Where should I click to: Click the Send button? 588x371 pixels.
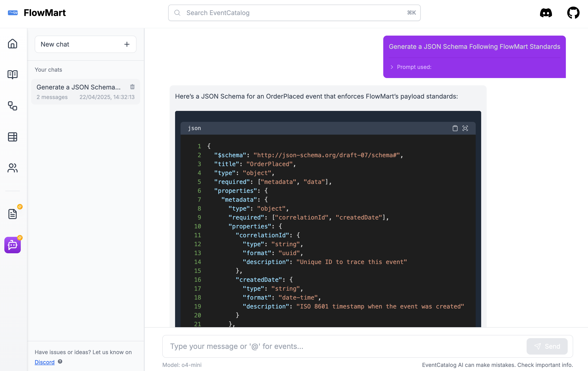click(547, 346)
